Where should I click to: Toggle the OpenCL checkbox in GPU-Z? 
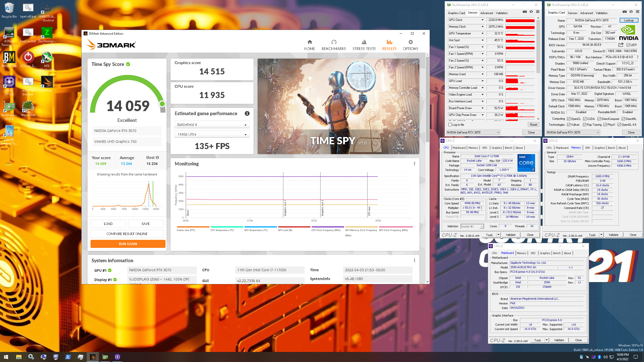569,119
